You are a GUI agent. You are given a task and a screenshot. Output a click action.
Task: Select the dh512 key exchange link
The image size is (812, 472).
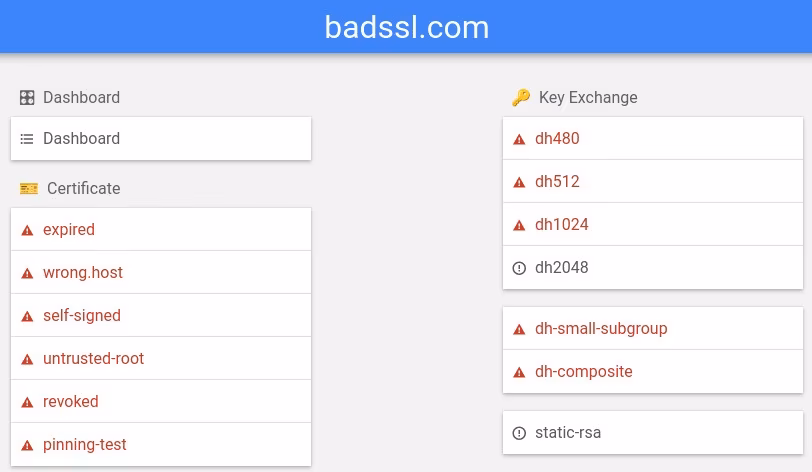557,182
